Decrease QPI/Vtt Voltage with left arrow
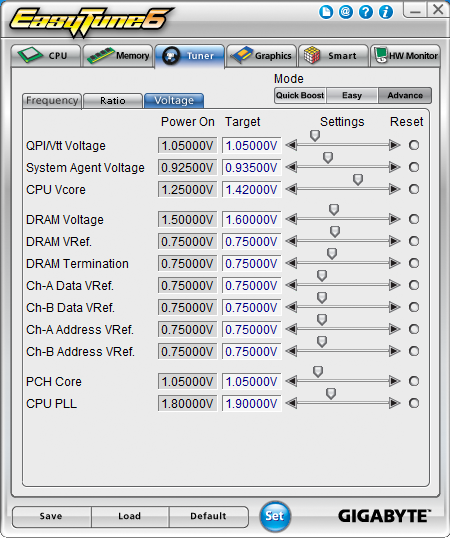Viewport: 450px width, 538px height. (291, 145)
